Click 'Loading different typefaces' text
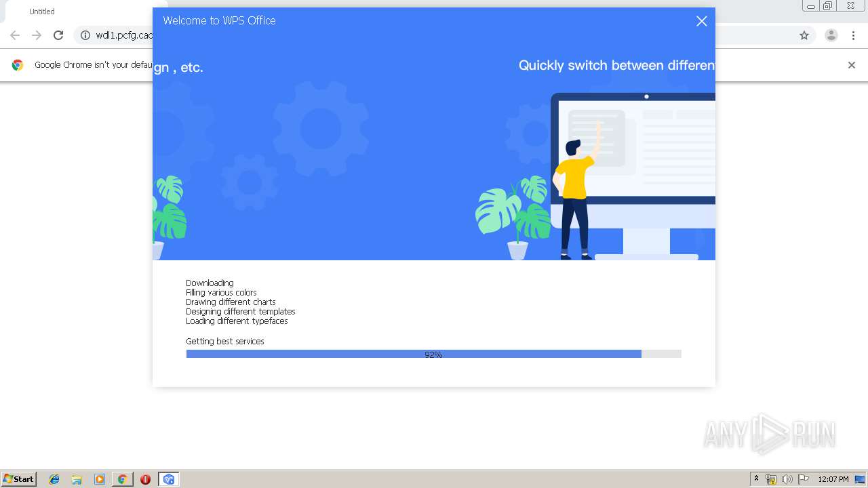This screenshot has width=868, height=488. 237,321
